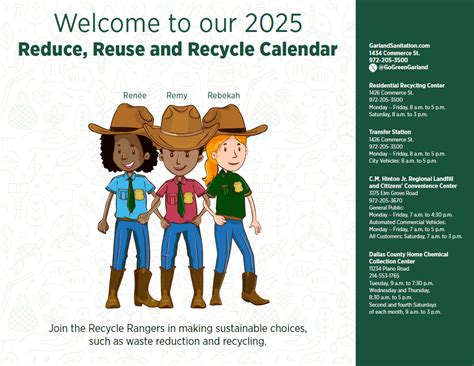Click the name label 'Renée'
Screen dimensions: 474x366
(135, 95)
